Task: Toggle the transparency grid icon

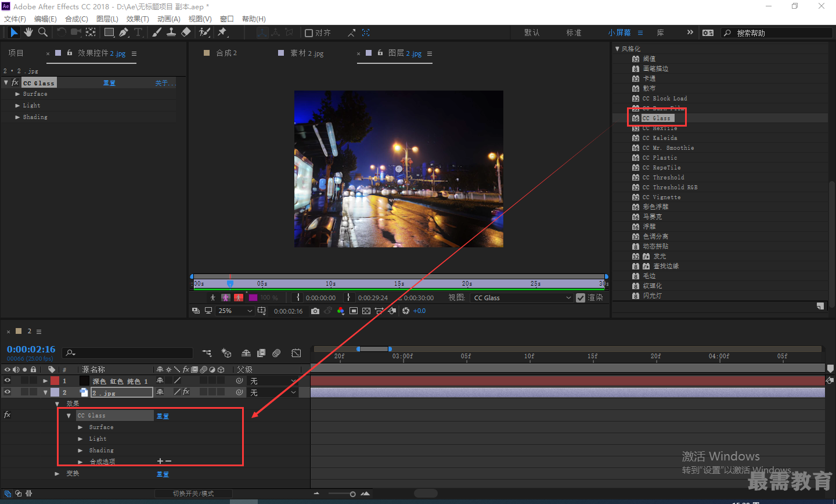Action: (366, 311)
